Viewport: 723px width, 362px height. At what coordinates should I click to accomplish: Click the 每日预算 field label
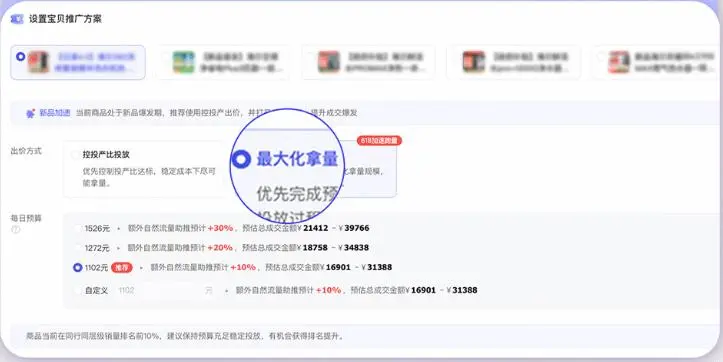(26, 218)
